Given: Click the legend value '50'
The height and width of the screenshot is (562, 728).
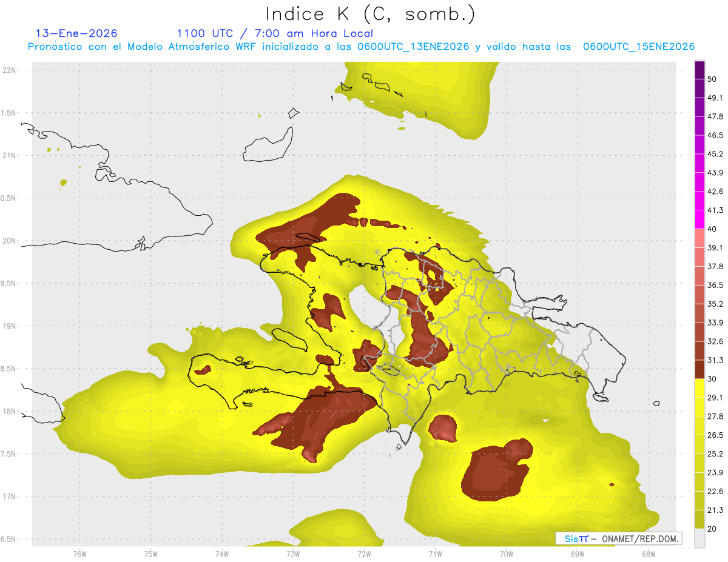Looking at the screenshot, I should (x=712, y=79).
